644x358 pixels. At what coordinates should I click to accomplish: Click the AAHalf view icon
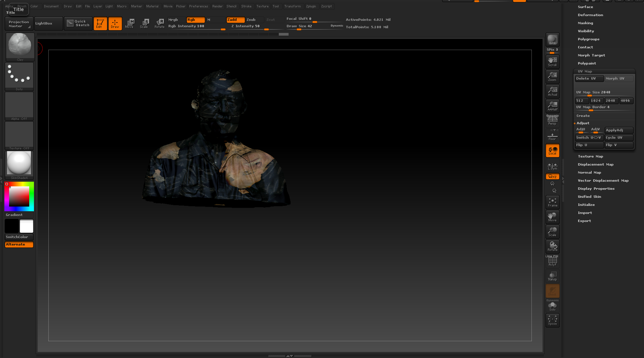pos(552,106)
